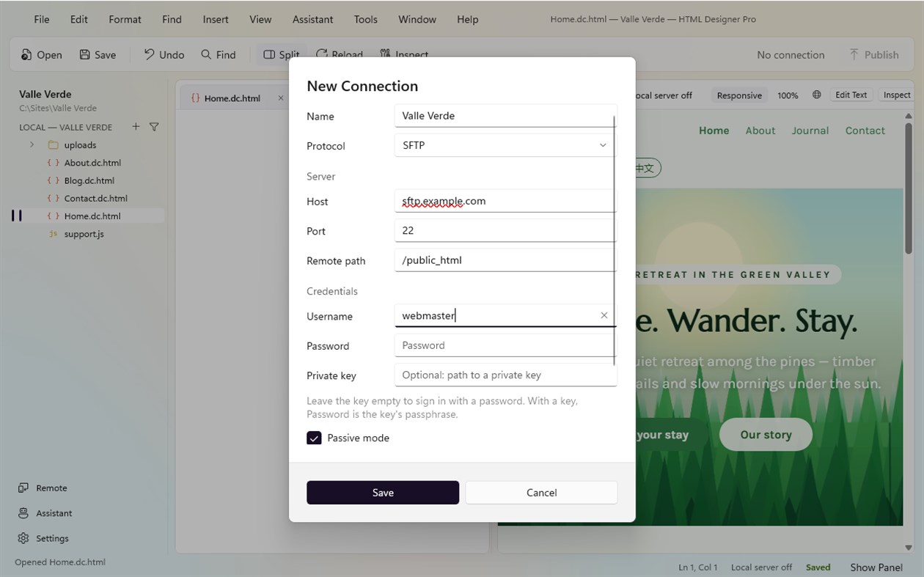Open About.dc.html in file tree
924x577 pixels.
point(92,163)
